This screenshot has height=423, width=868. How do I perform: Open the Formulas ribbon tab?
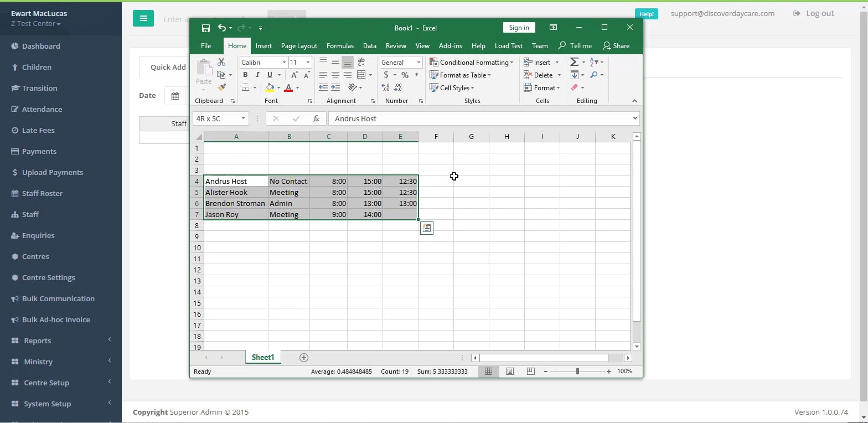[x=340, y=46]
